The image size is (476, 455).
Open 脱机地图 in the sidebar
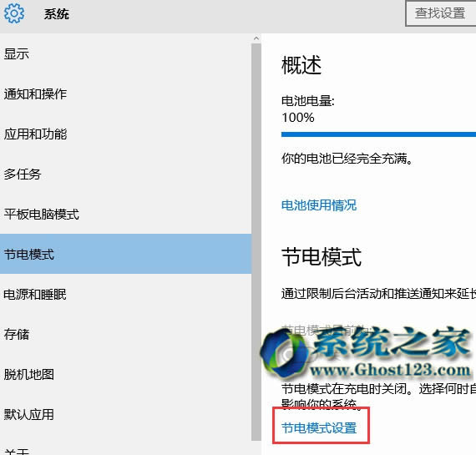pyautogui.click(x=125, y=374)
